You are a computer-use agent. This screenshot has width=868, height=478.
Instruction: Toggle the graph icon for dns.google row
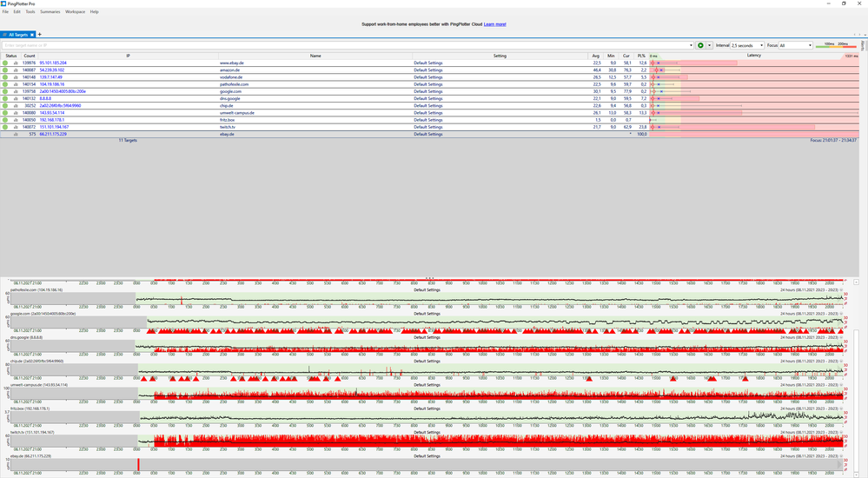click(16, 98)
